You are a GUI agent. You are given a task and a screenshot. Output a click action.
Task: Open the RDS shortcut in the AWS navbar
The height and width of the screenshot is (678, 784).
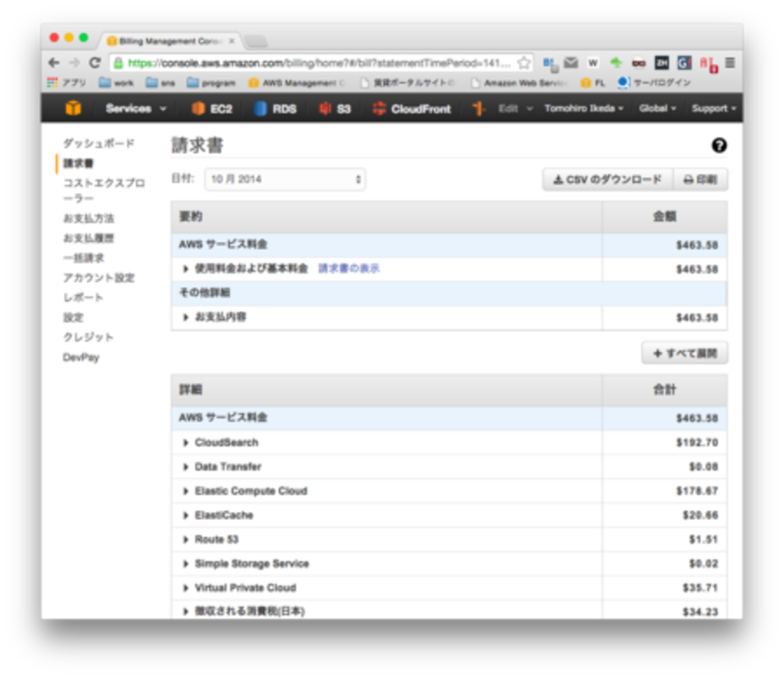pos(275,109)
